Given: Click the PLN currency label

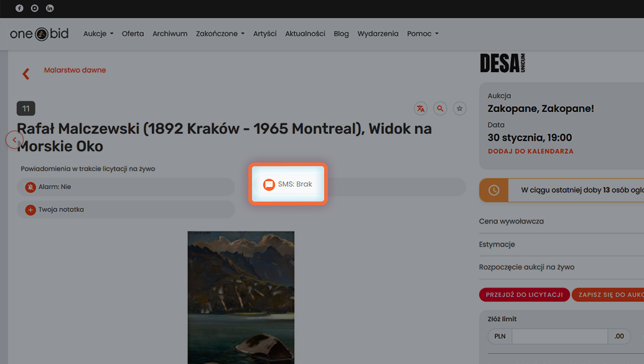Looking at the screenshot, I should coord(500,336).
